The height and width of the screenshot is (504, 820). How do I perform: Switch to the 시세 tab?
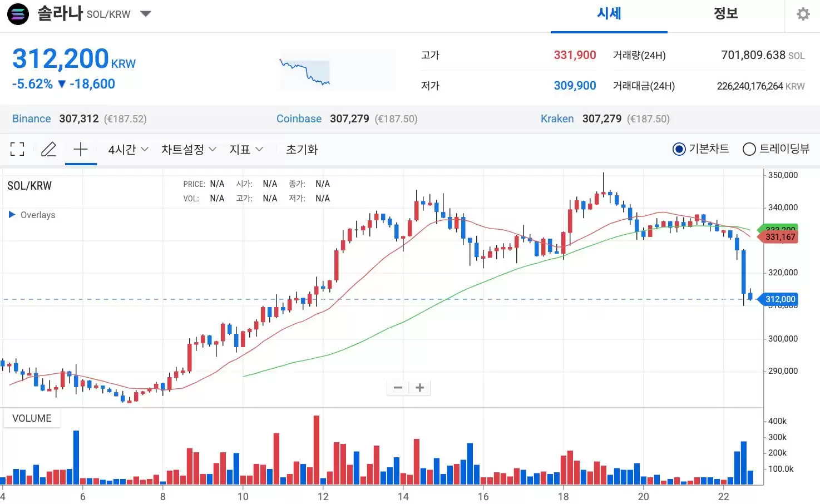[x=609, y=14]
